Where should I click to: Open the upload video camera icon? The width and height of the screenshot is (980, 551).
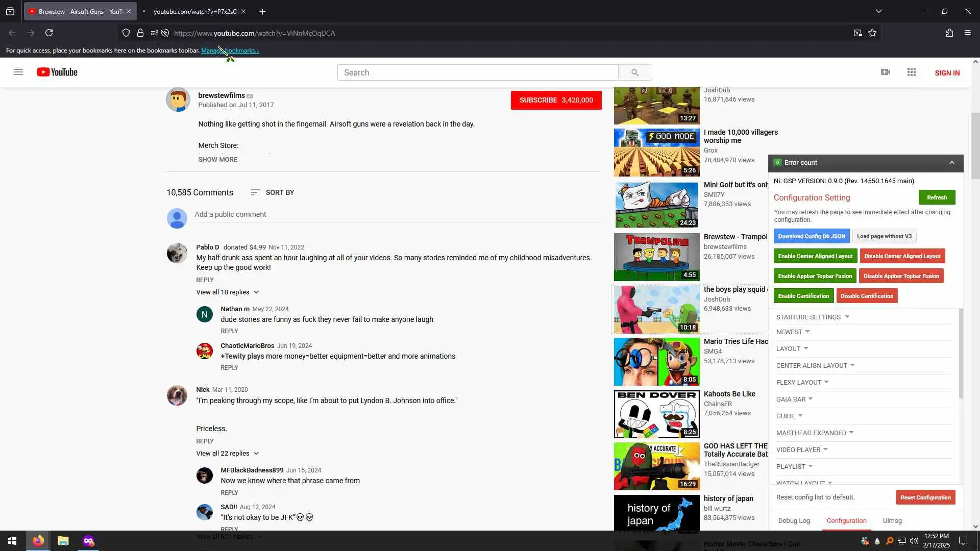[886, 72]
